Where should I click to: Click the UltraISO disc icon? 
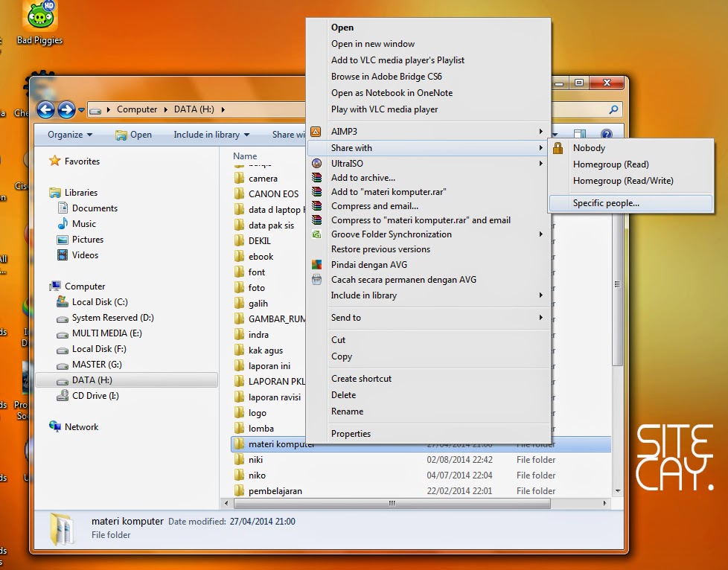[316, 164]
